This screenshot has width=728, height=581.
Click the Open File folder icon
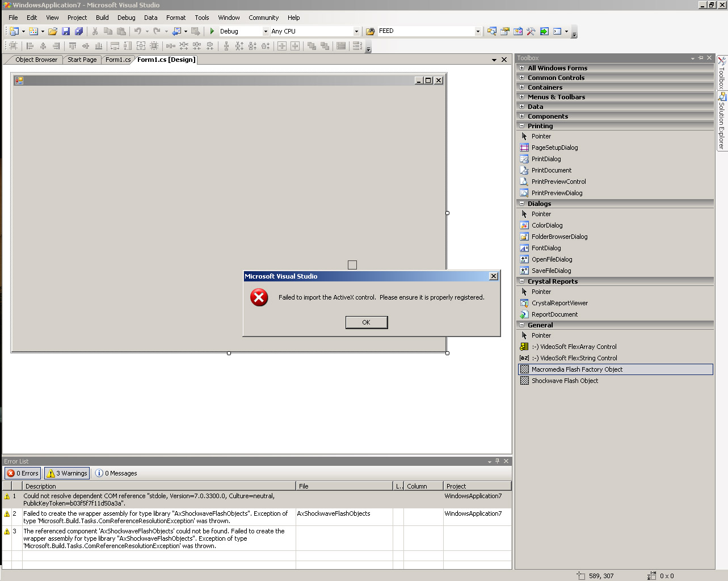click(53, 31)
